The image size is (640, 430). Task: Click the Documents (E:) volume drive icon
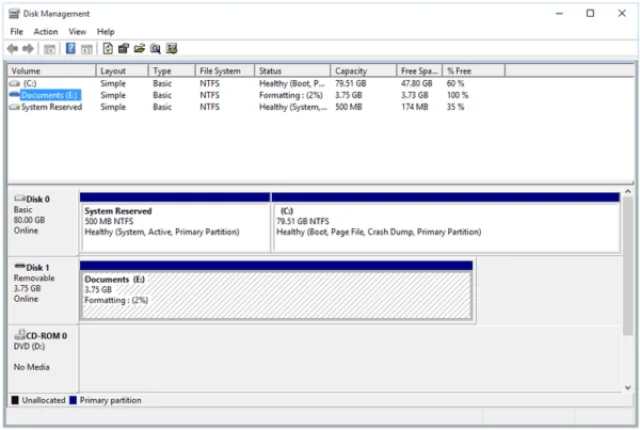pyautogui.click(x=15, y=95)
